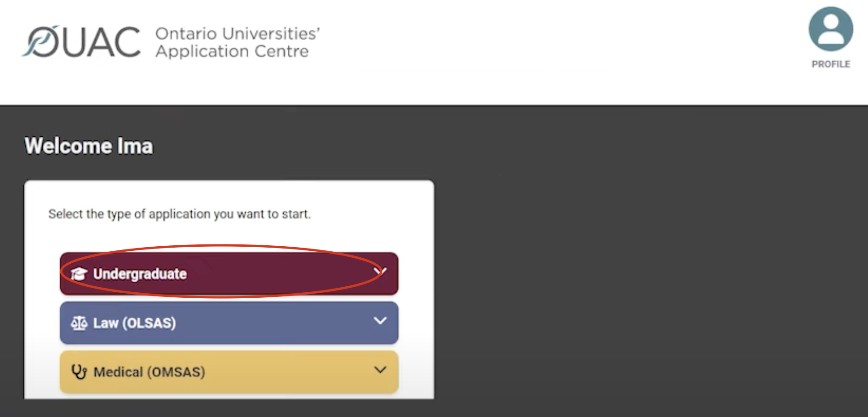
Task: Click the Welcome Ima heading
Action: pos(89,146)
